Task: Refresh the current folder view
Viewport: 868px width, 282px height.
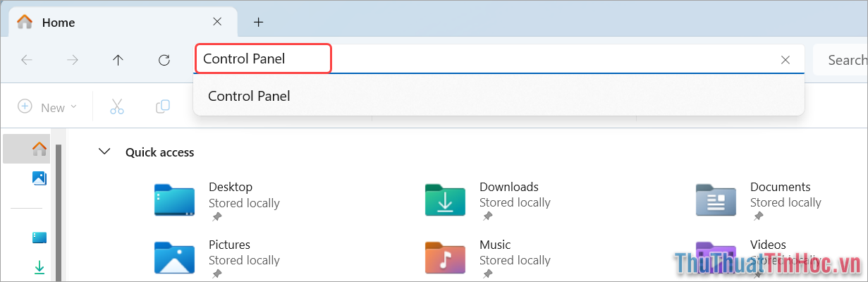Action: pyautogui.click(x=164, y=60)
